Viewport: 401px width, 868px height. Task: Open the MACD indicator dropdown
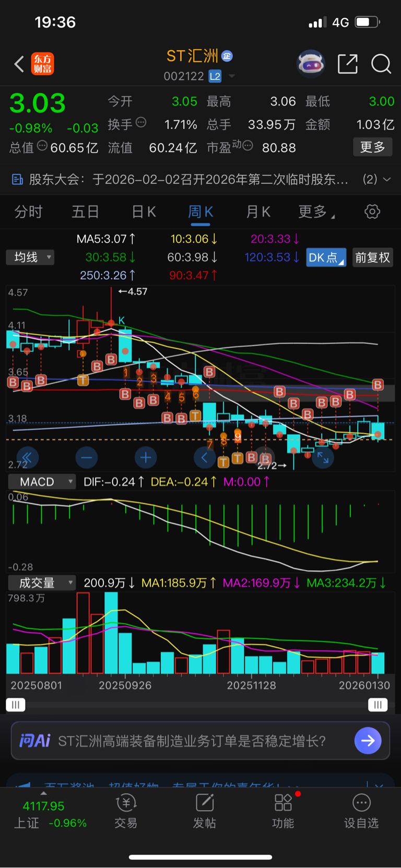point(42,482)
